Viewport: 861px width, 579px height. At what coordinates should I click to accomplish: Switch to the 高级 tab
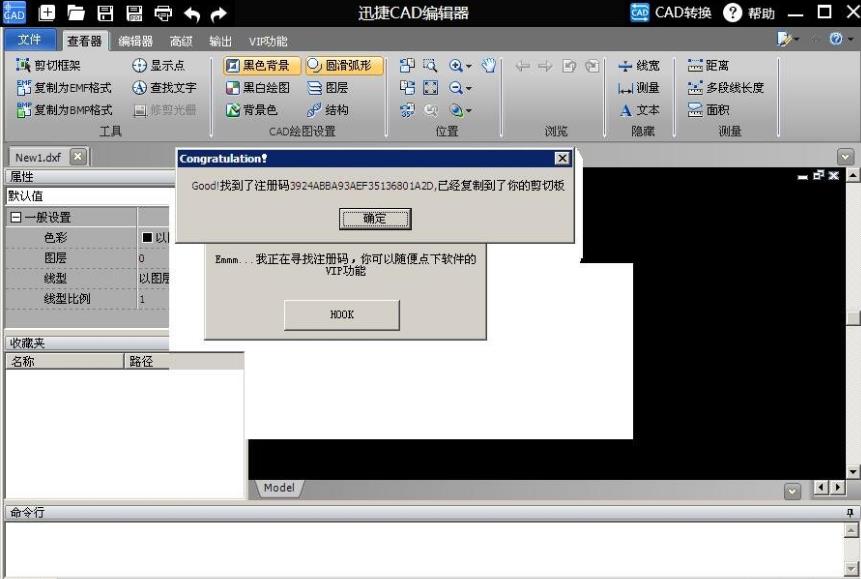tap(181, 41)
